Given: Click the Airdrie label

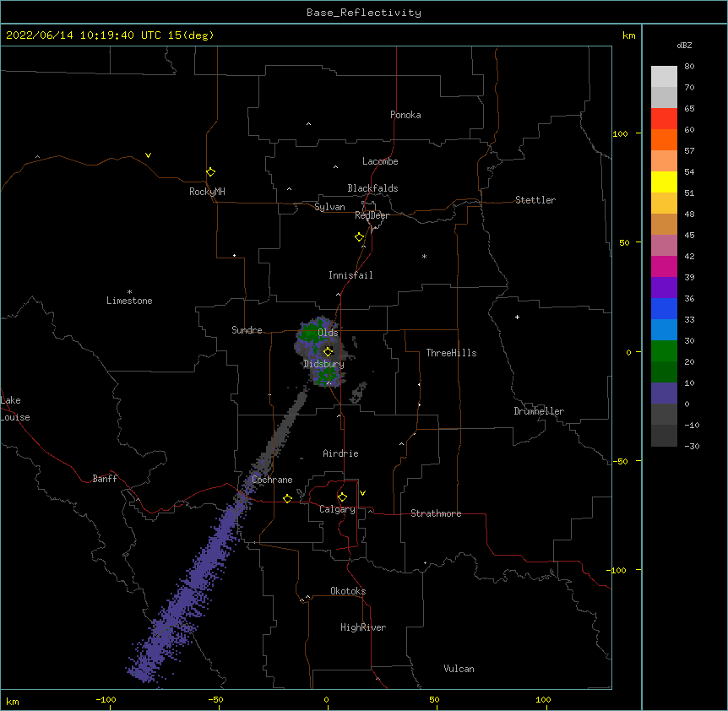Looking at the screenshot, I should [x=340, y=453].
